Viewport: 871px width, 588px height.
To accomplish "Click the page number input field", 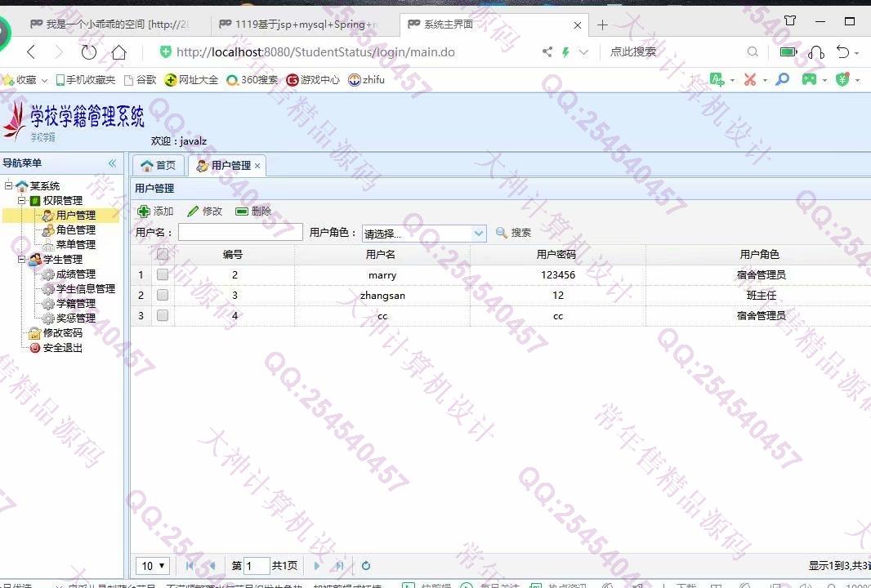I will click(257, 566).
